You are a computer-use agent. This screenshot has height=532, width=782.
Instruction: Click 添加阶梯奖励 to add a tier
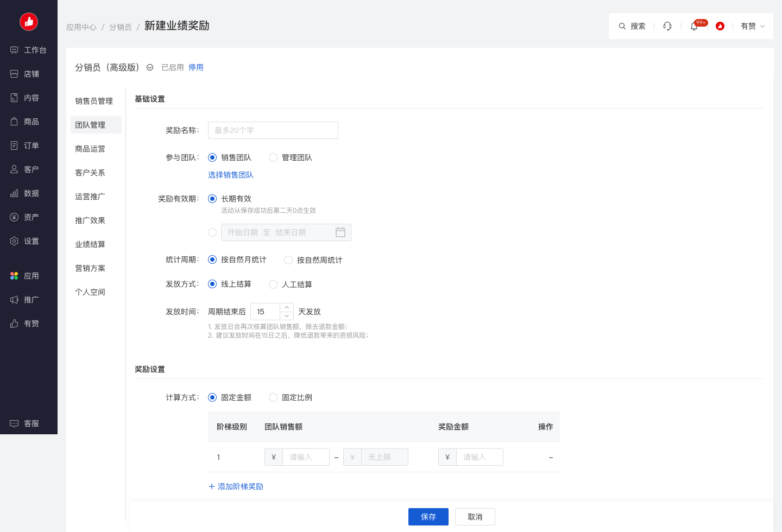click(236, 486)
